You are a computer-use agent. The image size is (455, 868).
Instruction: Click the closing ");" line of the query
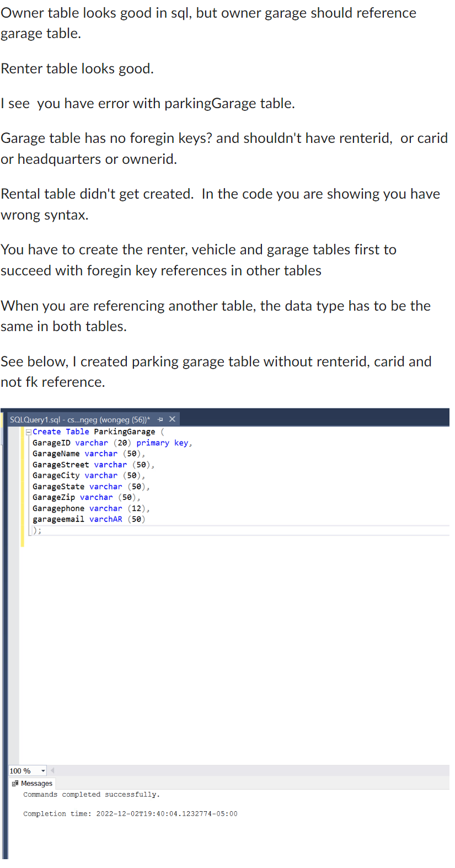coord(37,530)
